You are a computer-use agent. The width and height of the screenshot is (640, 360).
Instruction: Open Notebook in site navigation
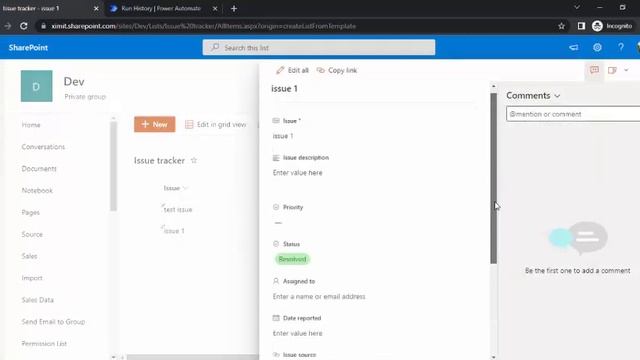37,191
